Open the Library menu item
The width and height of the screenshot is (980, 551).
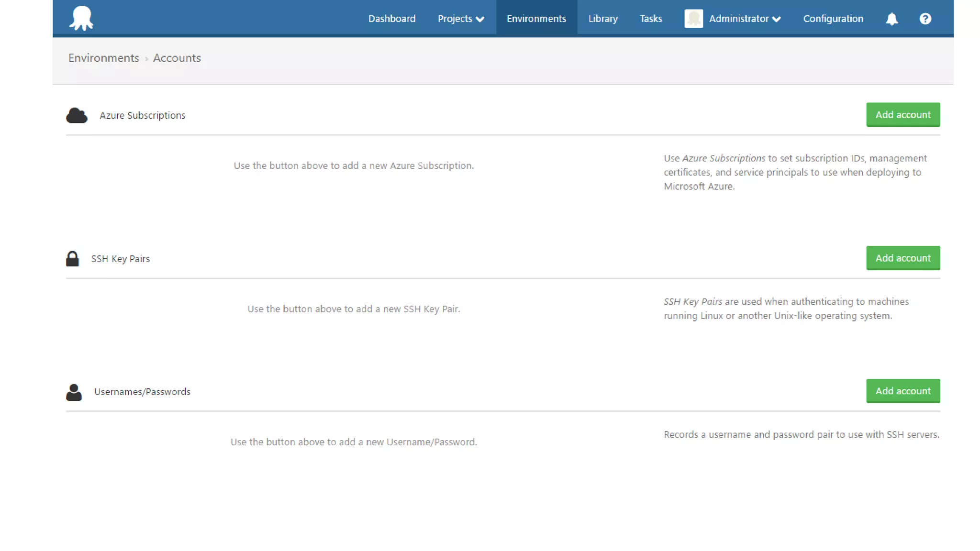point(602,19)
